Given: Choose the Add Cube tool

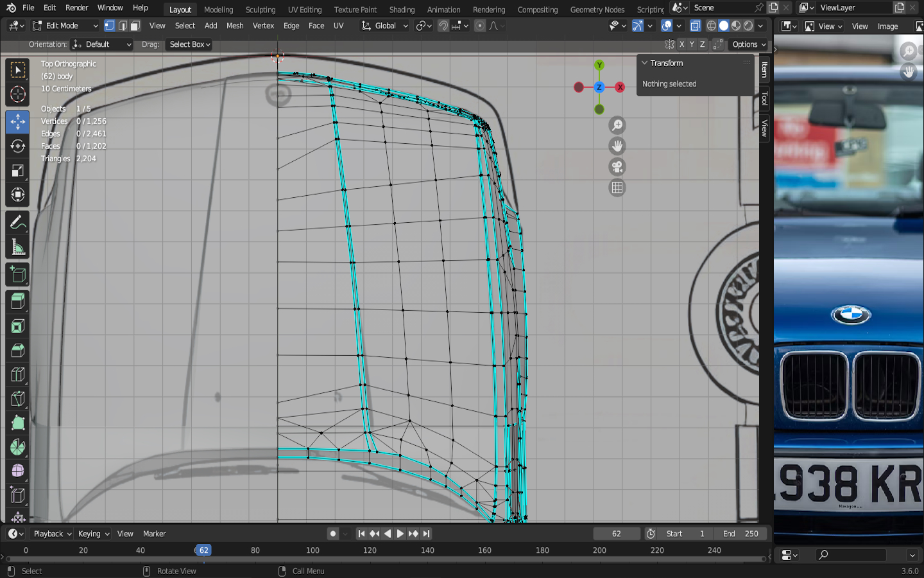Looking at the screenshot, I should tap(18, 275).
